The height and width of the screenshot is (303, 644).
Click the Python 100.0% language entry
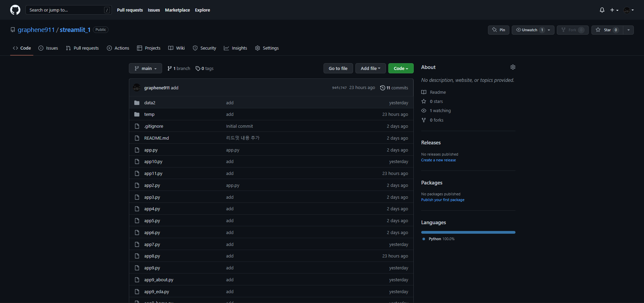(x=438, y=239)
